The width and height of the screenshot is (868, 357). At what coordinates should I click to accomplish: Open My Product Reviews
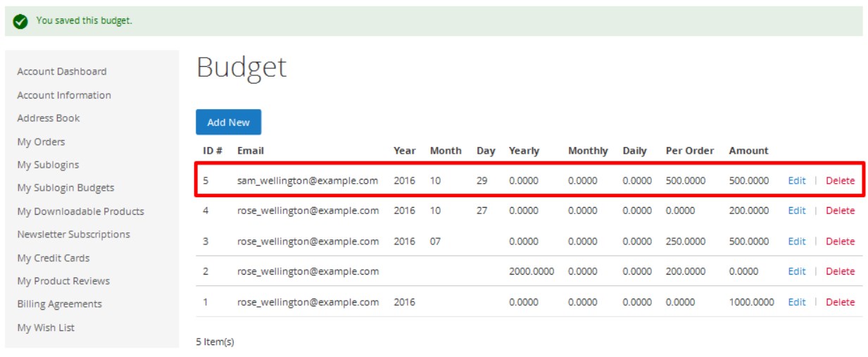(x=63, y=281)
